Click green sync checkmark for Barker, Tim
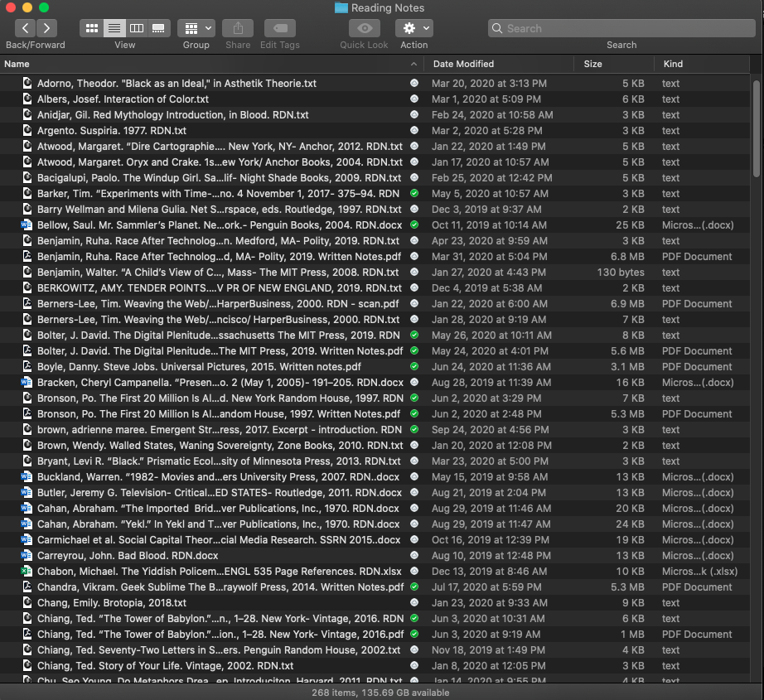The width and height of the screenshot is (764, 700). (x=414, y=193)
